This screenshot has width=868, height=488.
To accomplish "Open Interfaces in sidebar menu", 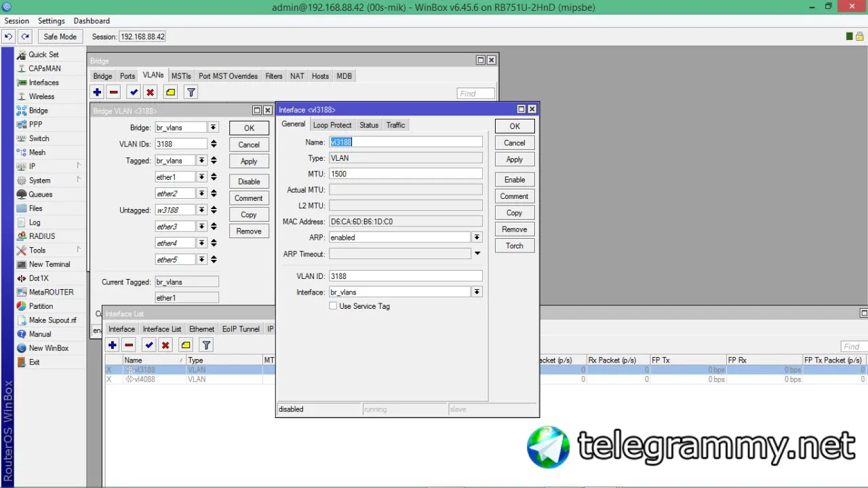I will point(43,83).
